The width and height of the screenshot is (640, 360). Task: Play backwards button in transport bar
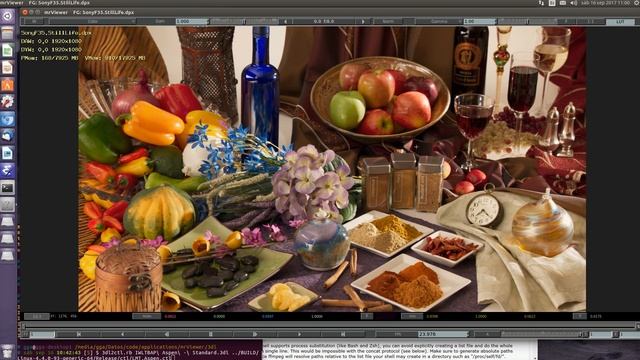[167, 334]
